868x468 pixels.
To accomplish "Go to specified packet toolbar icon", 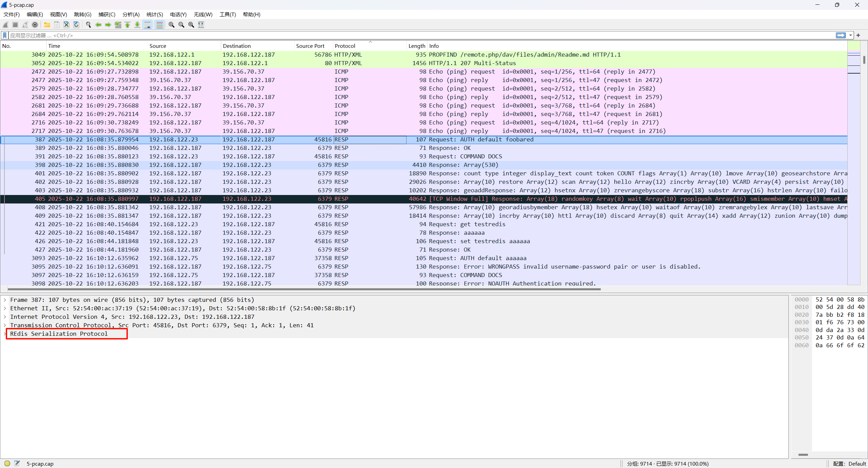I will click(x=118, y=25).
